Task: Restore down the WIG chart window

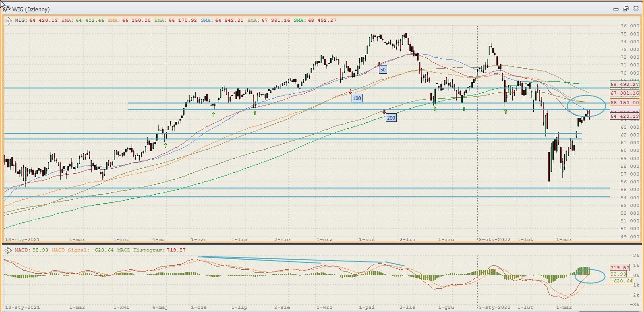Action: (625, 9)
